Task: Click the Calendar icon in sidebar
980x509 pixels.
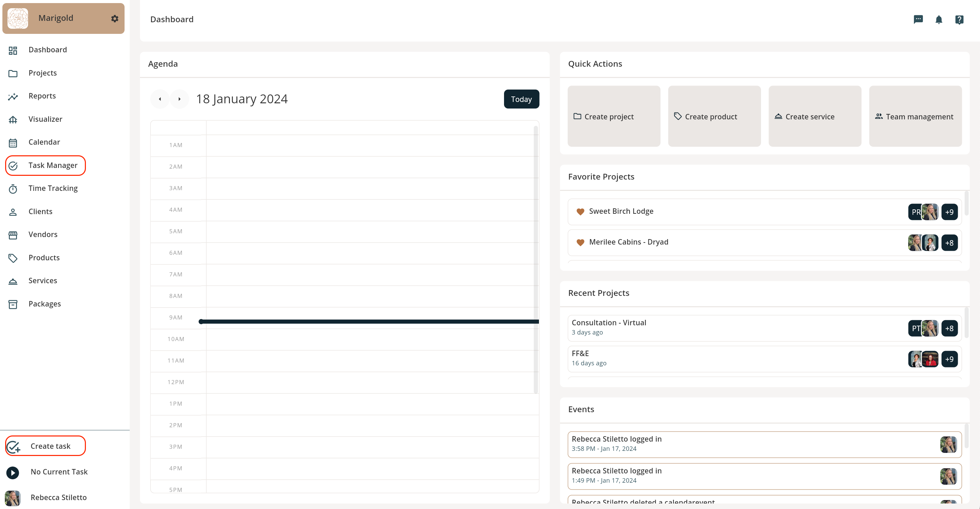Action: 13,143
